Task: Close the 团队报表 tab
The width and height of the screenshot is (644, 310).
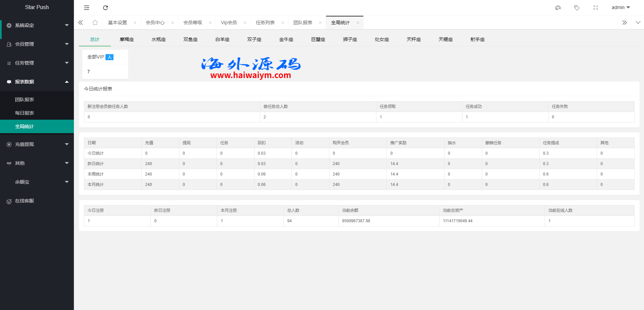Action: pyautogui.click(x=320, y=23)
